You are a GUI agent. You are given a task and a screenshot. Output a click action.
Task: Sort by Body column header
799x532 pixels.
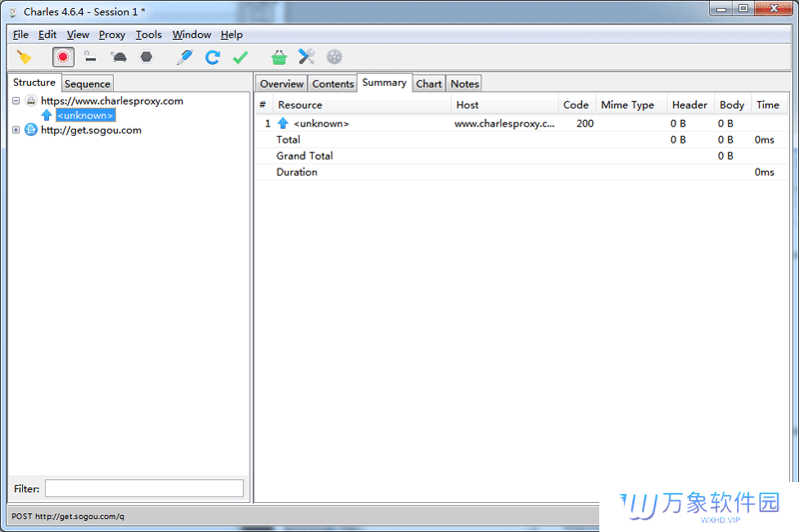coord(732,105)
